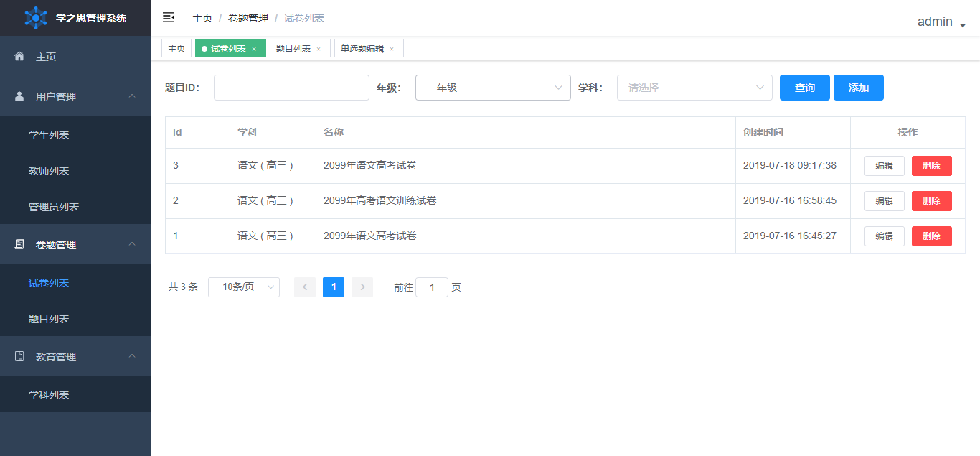Image resolution: width=980 pixels, height=456 pixels.
Task: Click the home icon beside 主页 in sidebar
Action: 19,56
